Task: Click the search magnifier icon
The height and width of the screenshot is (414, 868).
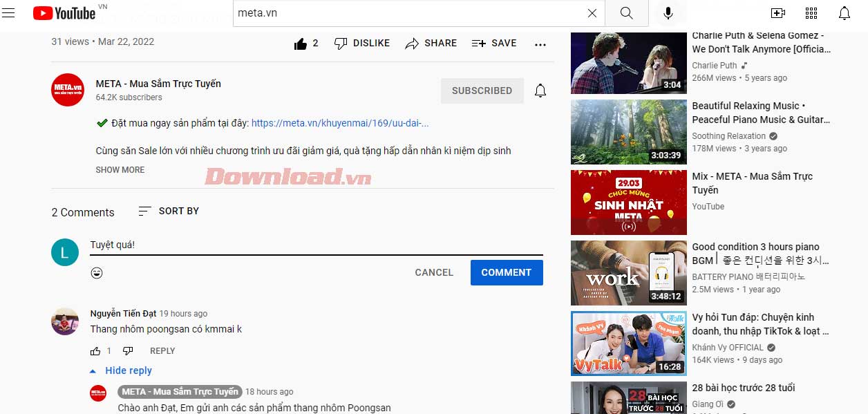Action: point(626,12)
